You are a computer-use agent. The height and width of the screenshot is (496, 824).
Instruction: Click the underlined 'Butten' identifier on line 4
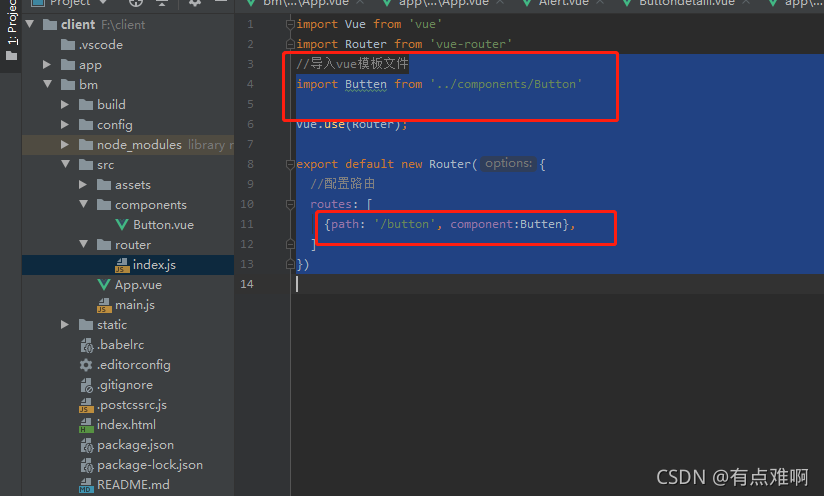(366, 84)
